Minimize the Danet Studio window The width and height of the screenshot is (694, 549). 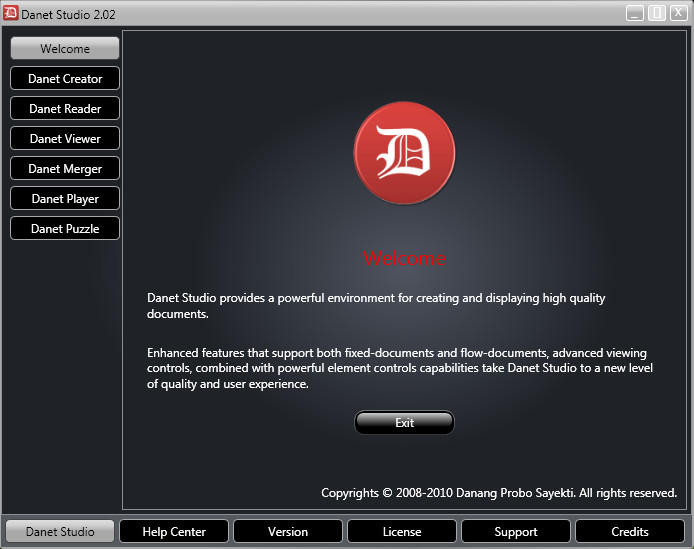point(635,13)
